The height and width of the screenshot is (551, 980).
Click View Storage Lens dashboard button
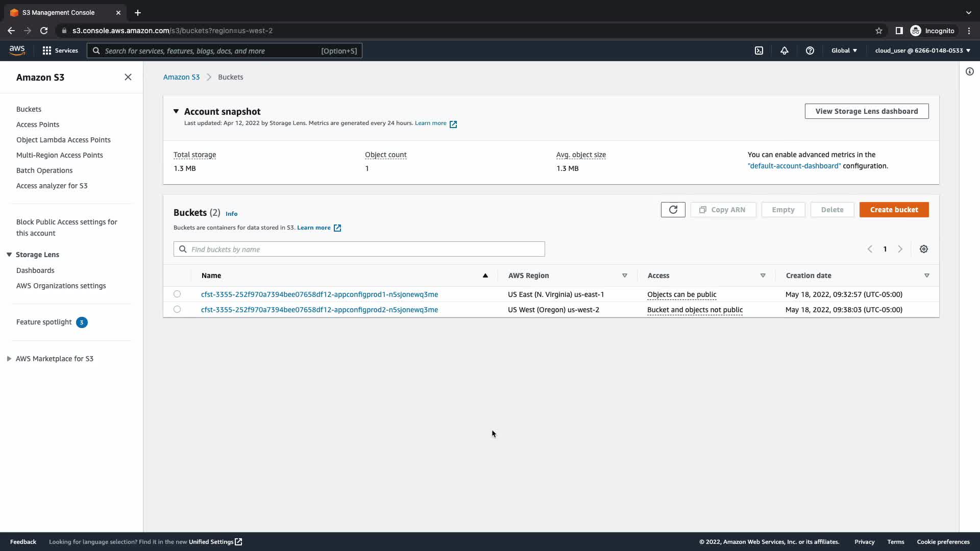pos(866,111)
